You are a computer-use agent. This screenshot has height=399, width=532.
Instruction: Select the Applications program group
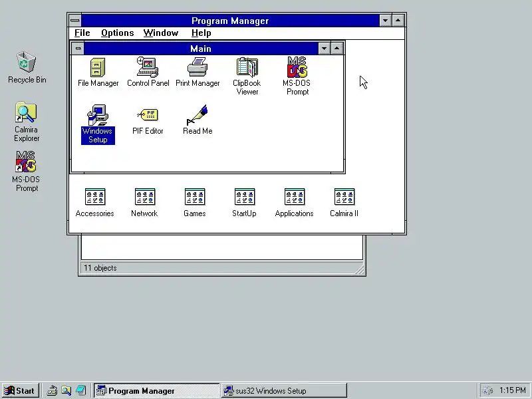pos(294,203)
